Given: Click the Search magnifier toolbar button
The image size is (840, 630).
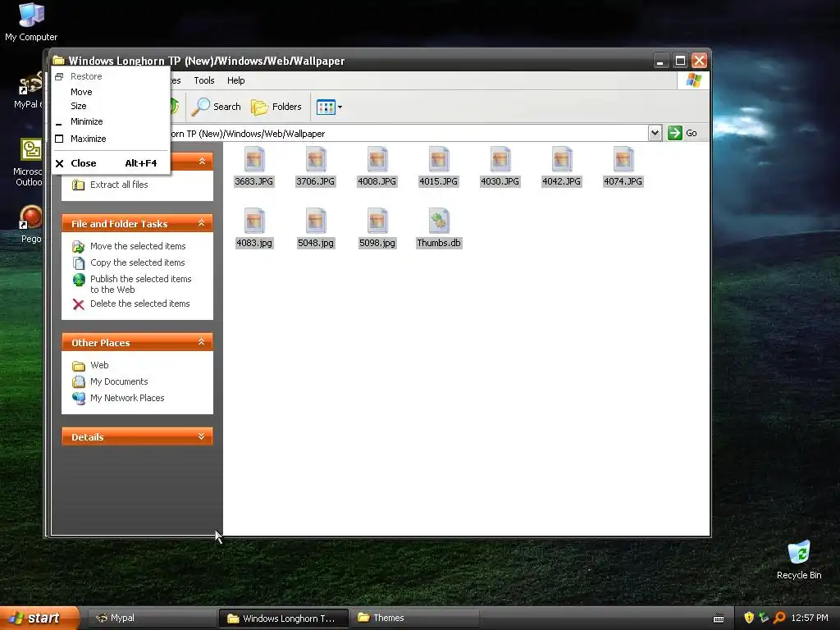Looking at the screenshot, I should pyautogui.click(x=217, y=107).
